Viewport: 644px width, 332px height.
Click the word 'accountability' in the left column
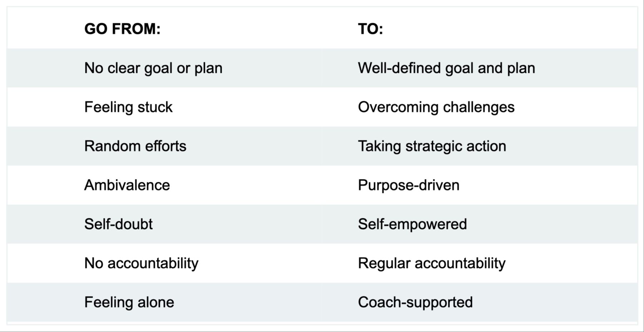pyautogui.click(x=153, y=263)
